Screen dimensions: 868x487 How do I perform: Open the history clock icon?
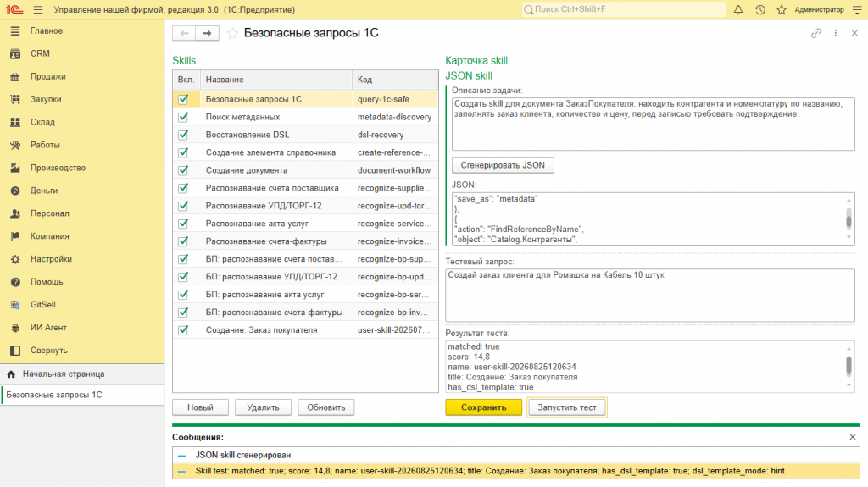click(760, 9)
